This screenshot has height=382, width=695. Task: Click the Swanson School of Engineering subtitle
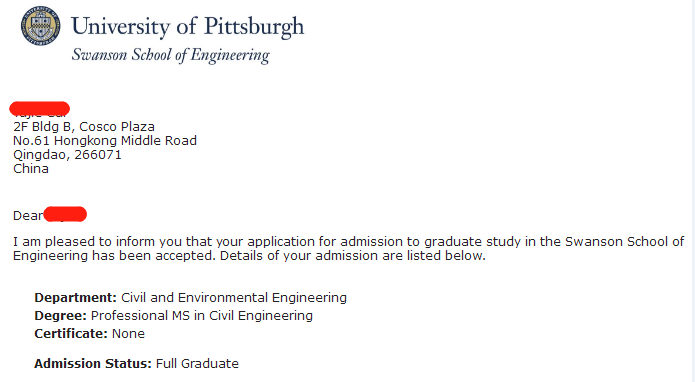[x=171, y=55]
